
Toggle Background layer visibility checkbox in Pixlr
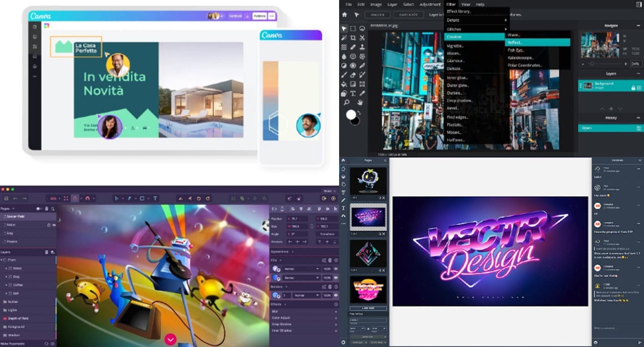pyautogui.click(x=639, y=88)
